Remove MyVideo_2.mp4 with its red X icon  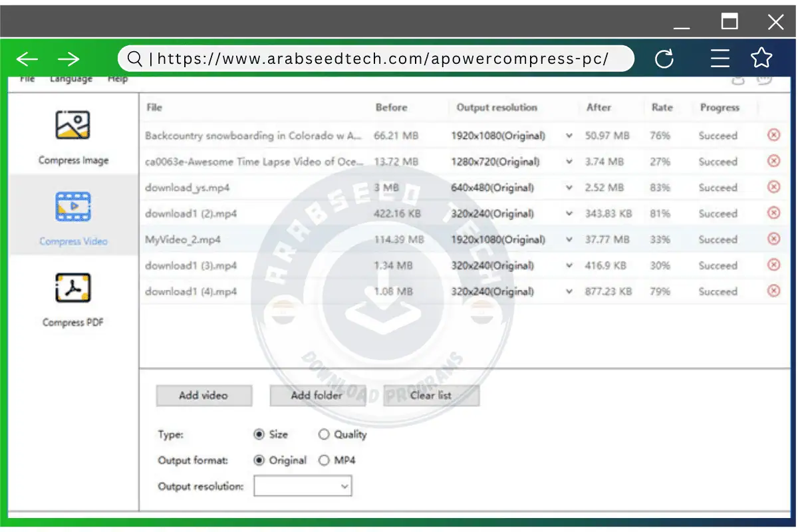(773, 239)
